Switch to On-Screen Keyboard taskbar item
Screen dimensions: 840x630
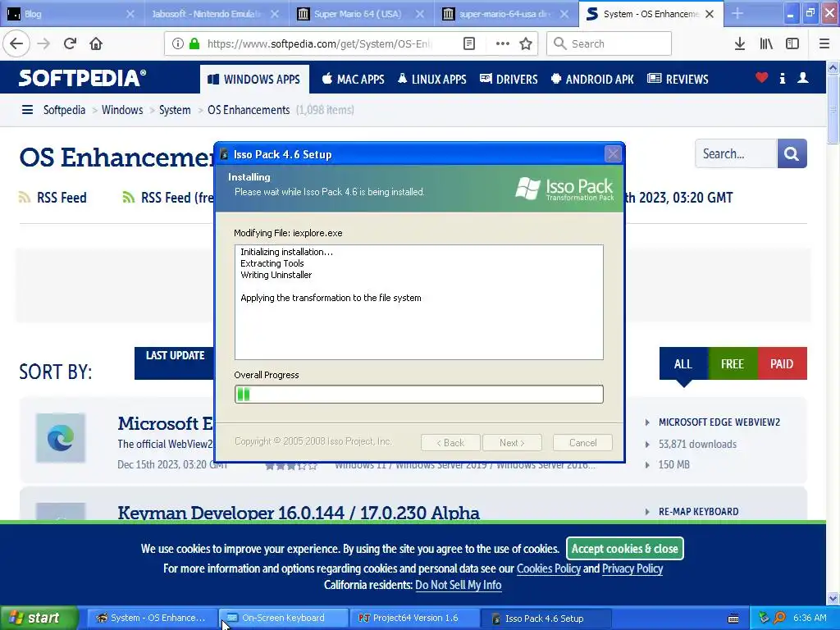[284, 618]
